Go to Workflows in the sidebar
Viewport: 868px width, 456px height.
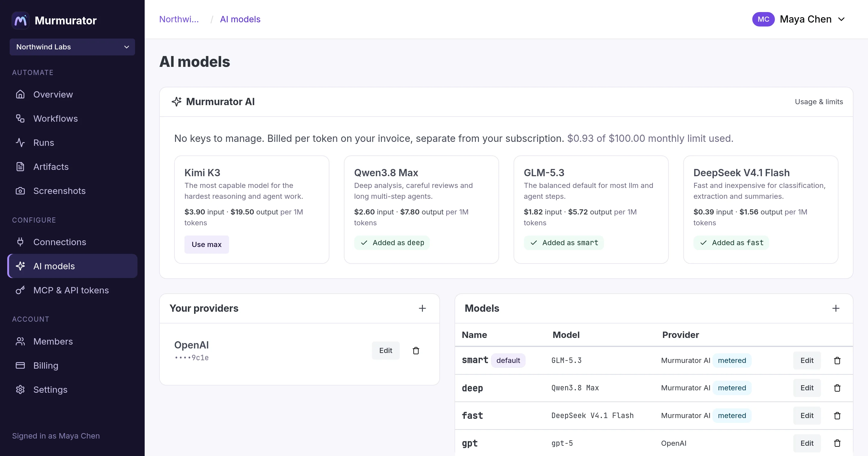click(72, 119)
